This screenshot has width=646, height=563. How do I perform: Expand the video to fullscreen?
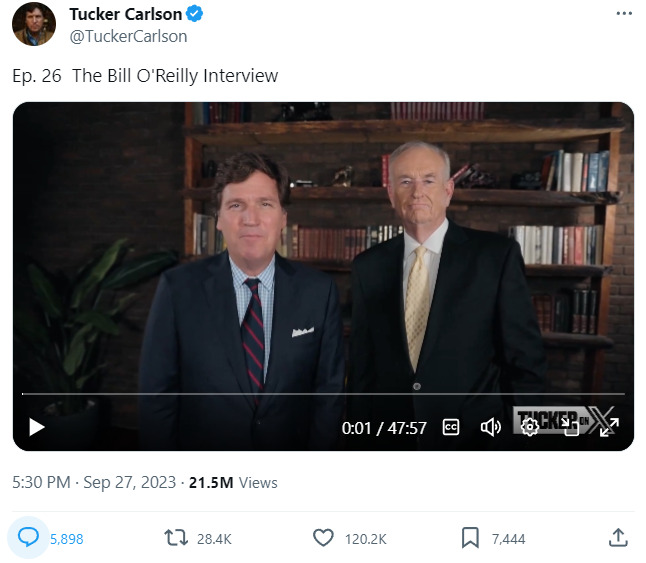tap(608, 426)
